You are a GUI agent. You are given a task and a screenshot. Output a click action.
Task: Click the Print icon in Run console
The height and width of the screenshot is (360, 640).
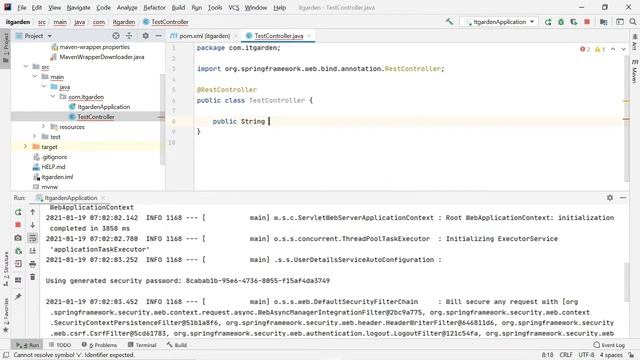tap(33, 264)
